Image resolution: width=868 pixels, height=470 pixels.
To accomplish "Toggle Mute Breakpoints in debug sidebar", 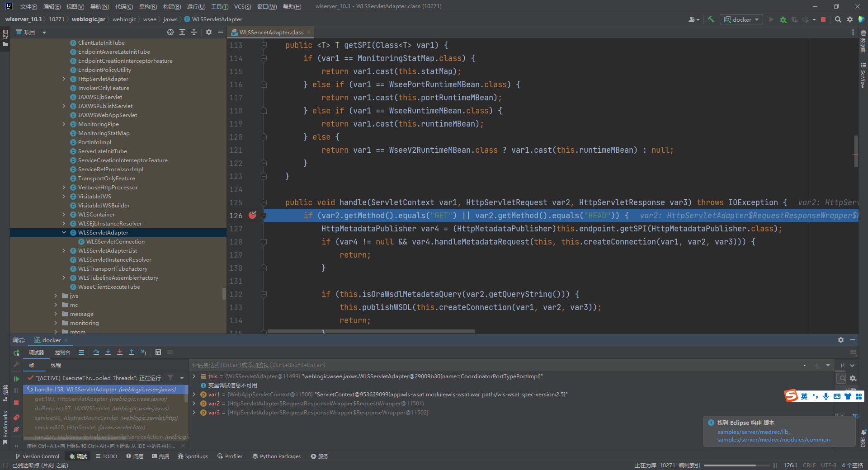I will point(16,429).
